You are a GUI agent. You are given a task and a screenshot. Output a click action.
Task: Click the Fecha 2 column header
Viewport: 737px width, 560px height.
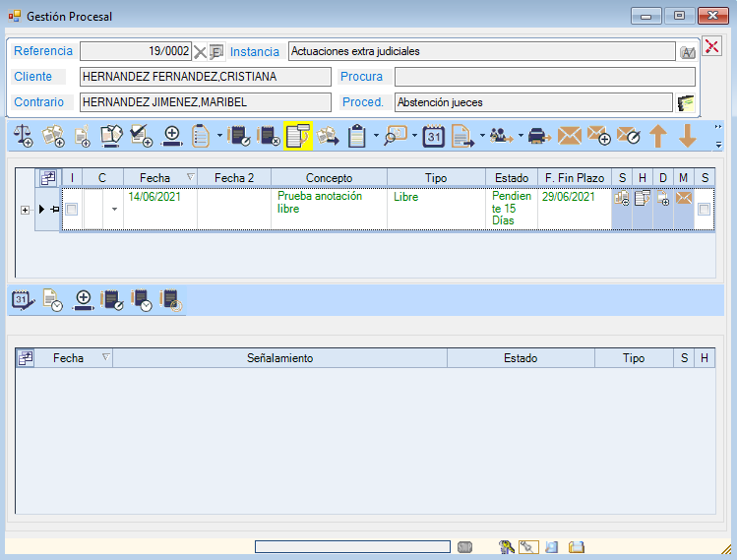point(233,178)
